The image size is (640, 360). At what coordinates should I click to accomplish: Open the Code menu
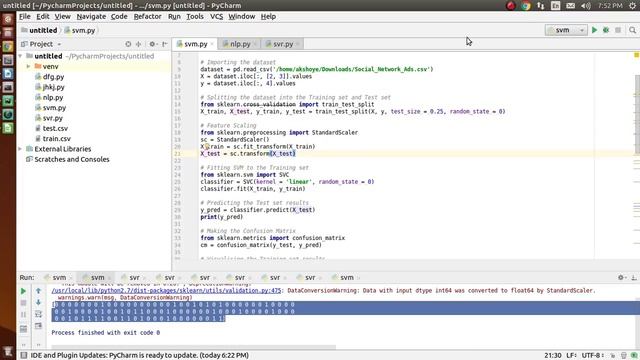pos(119,17)
